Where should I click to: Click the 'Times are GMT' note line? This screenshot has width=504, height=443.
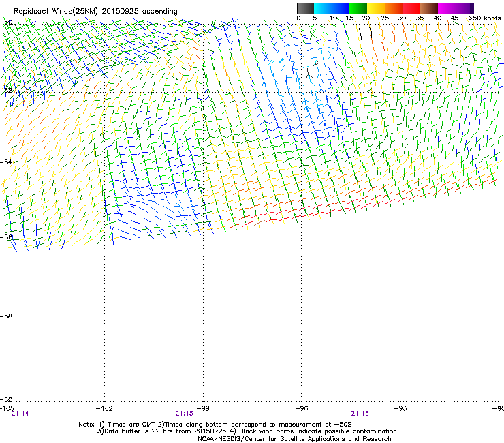click(215, 425)
